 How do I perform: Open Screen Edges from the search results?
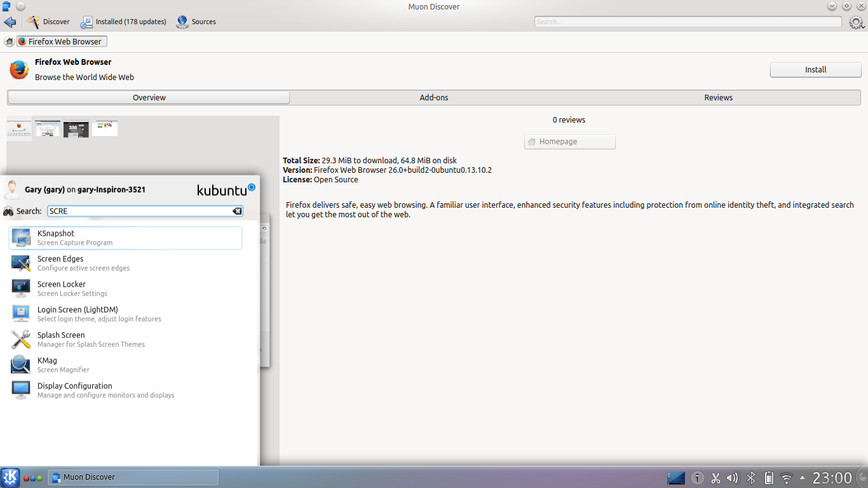click(126, 263)
